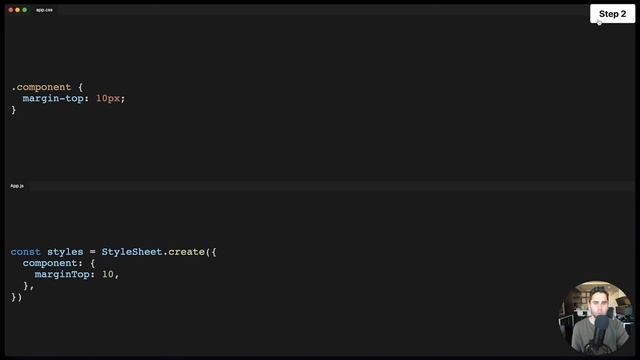
Task: Click the const keyword
Action: (26, 252)
